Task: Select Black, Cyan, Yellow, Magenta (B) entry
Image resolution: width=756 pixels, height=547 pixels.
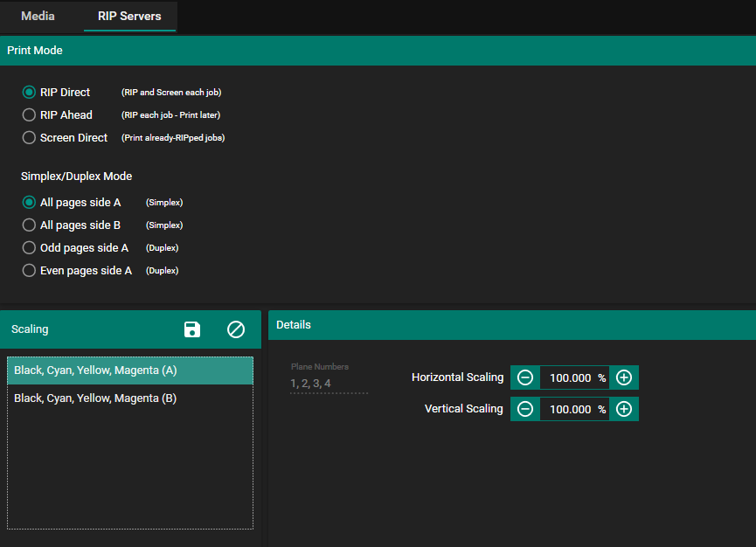Action: point(129,398)
